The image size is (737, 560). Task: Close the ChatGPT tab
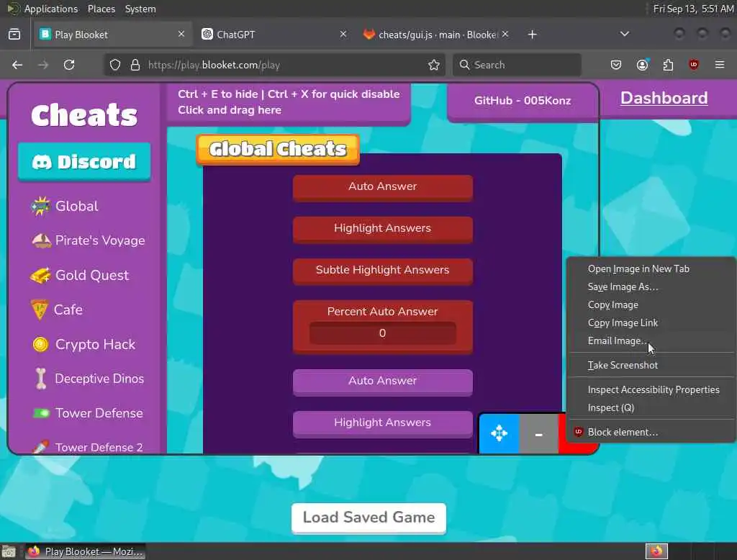(343, 34)
